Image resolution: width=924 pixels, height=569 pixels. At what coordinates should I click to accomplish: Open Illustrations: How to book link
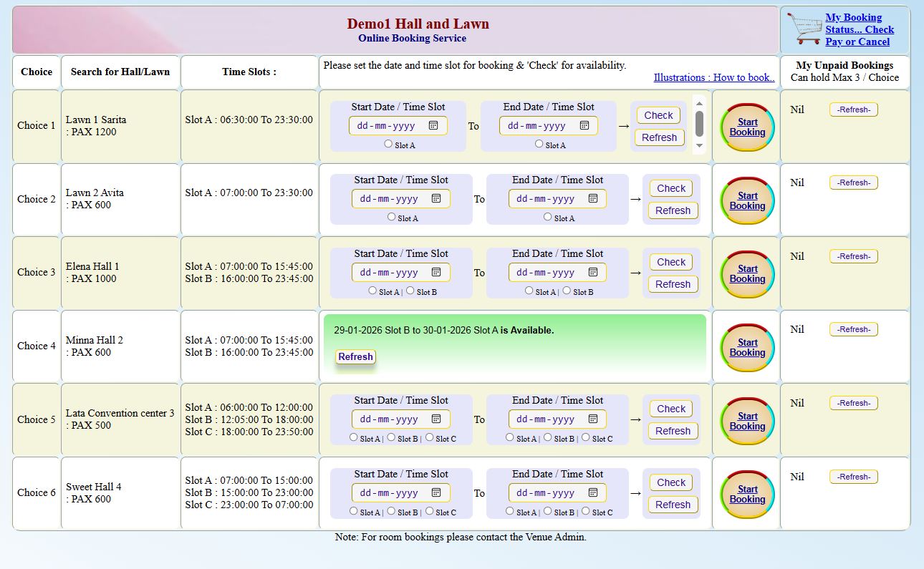[713, 77]
